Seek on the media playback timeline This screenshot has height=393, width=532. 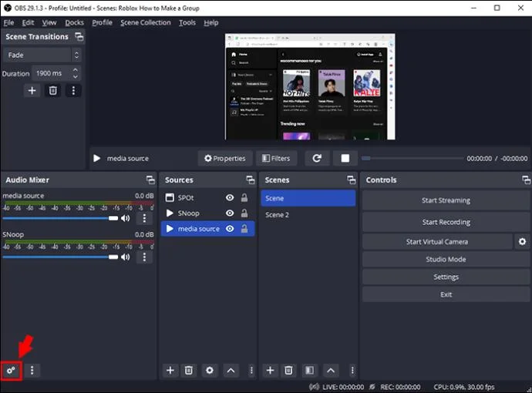[x=412, y=158]
